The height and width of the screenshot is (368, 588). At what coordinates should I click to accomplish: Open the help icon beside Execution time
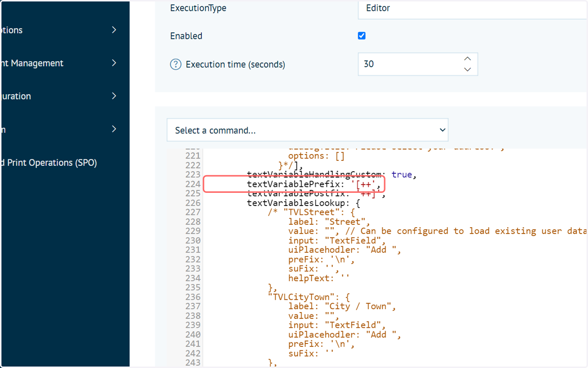[175, 64]
